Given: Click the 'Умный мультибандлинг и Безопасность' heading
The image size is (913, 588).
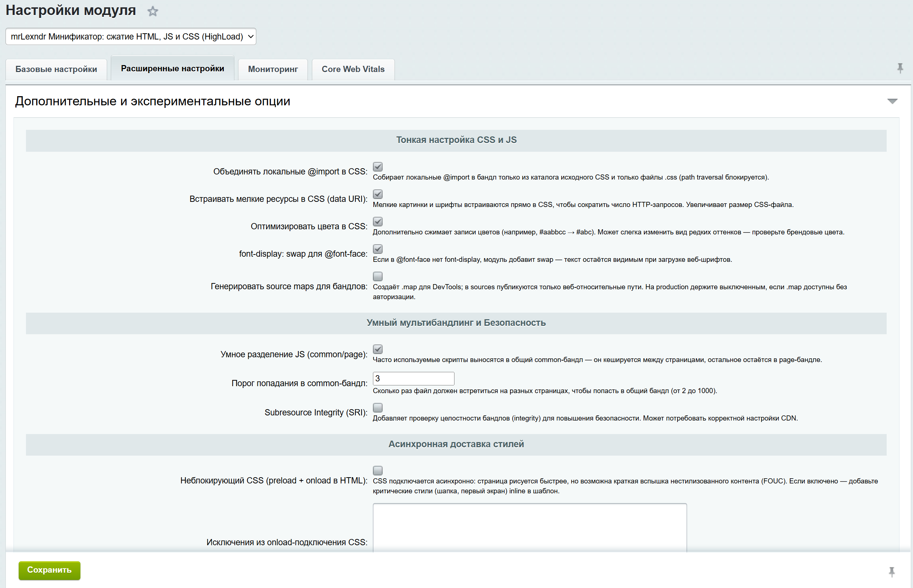Looking at the screenshot, I should click(x=456, y=323).
